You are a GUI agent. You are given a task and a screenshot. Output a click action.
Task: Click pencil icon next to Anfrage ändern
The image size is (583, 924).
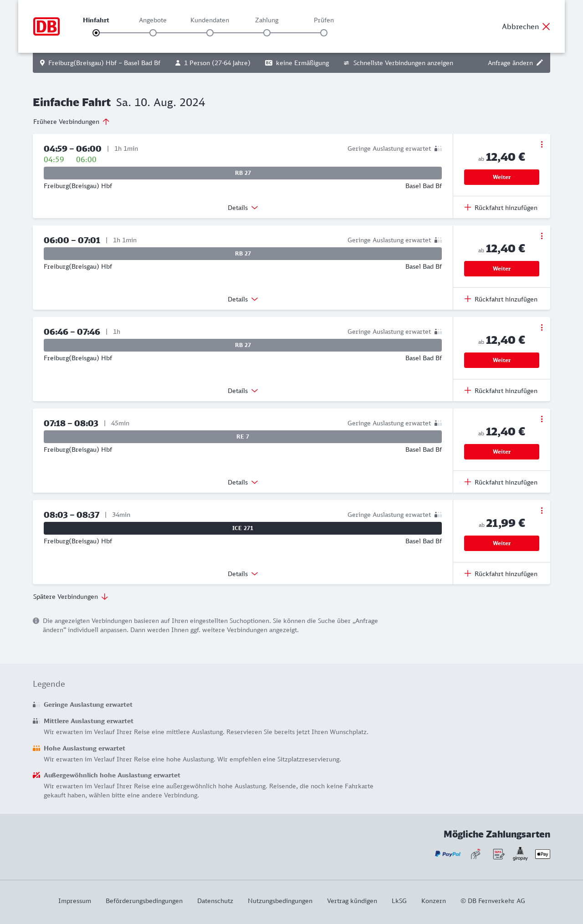[x=540, y=63]
